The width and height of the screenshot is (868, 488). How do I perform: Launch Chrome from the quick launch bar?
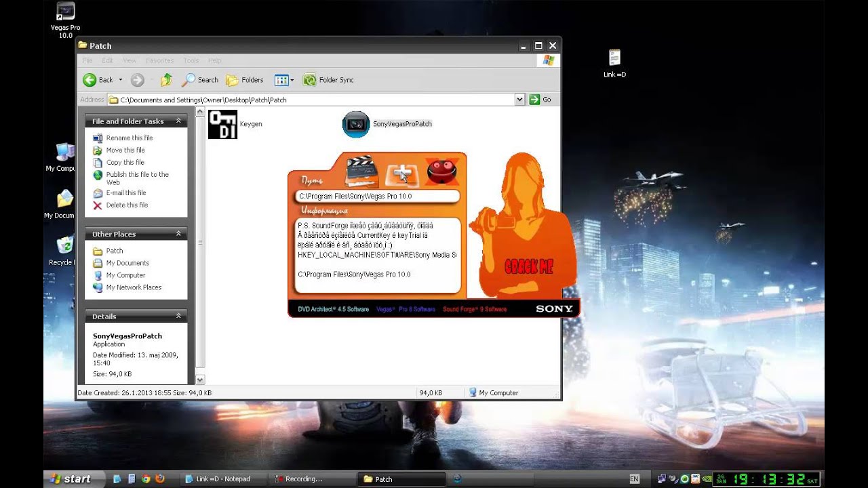[146, 479]
